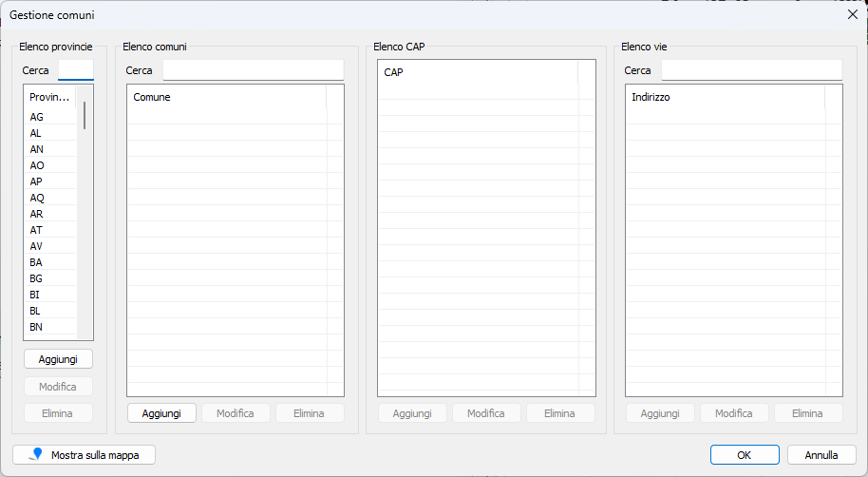Focus the Cerca field in Elenco province

(x=76, y=70)
